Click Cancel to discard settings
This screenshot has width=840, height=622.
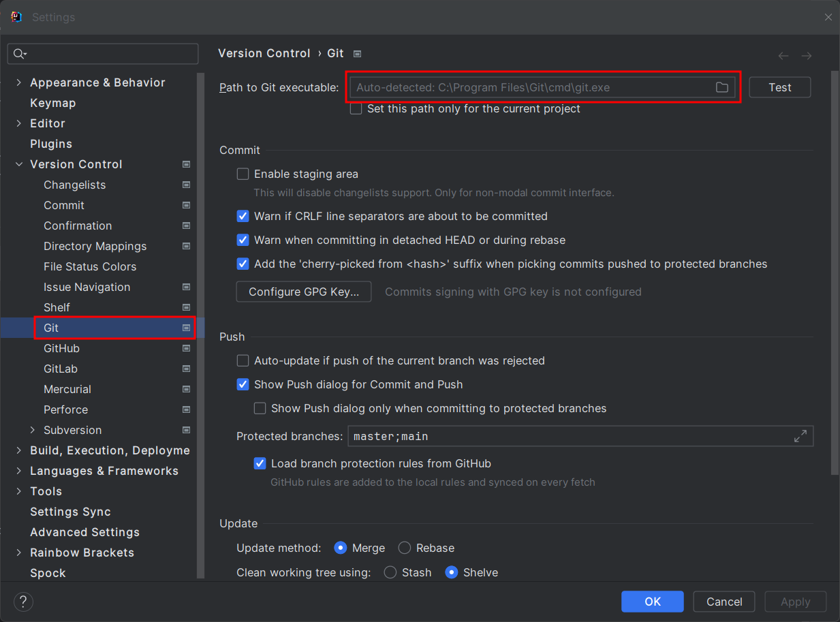tap(724, 602)
